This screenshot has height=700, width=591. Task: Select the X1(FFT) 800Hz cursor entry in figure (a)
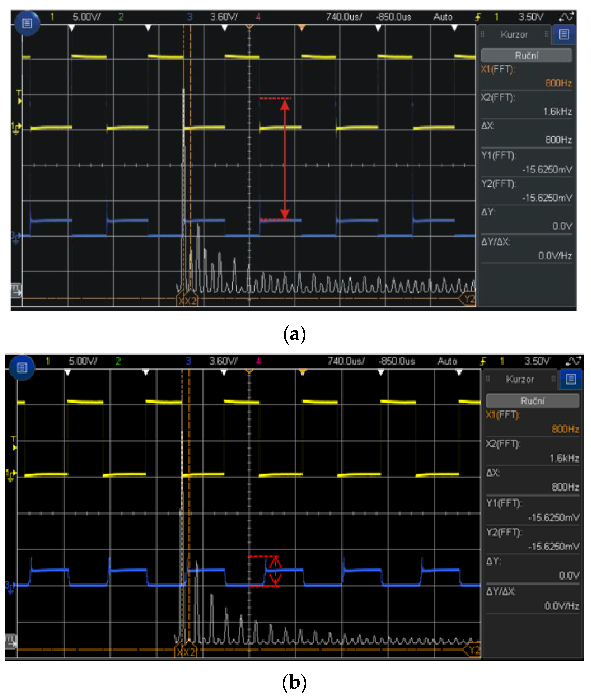pyautogui.click(x=526, y=76)
